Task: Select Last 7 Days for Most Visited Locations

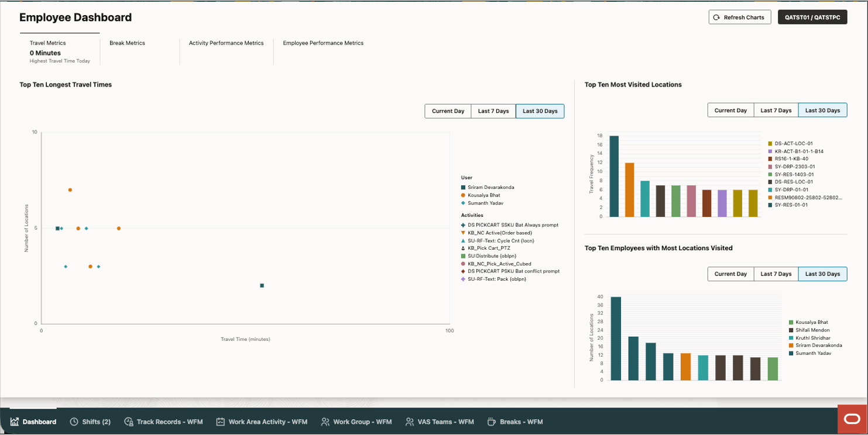Action: coord(776,111)
